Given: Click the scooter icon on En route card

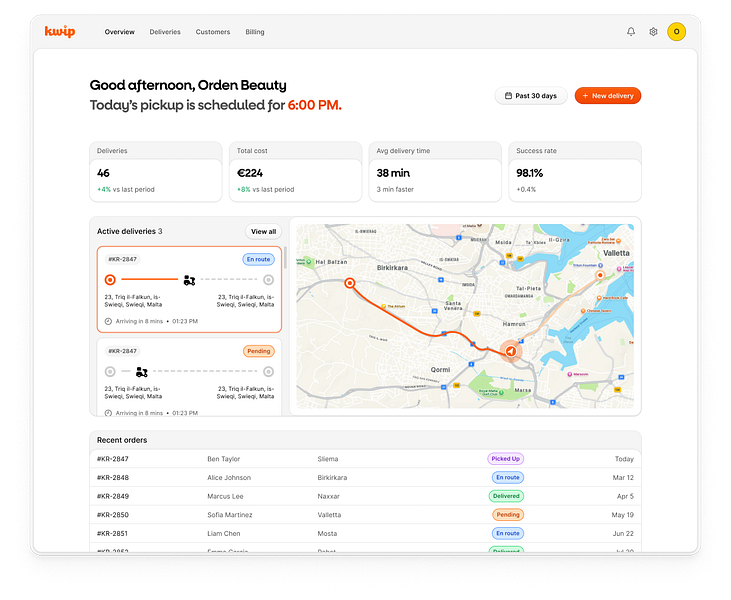Looking at the screenshot, I should point(189,280).
